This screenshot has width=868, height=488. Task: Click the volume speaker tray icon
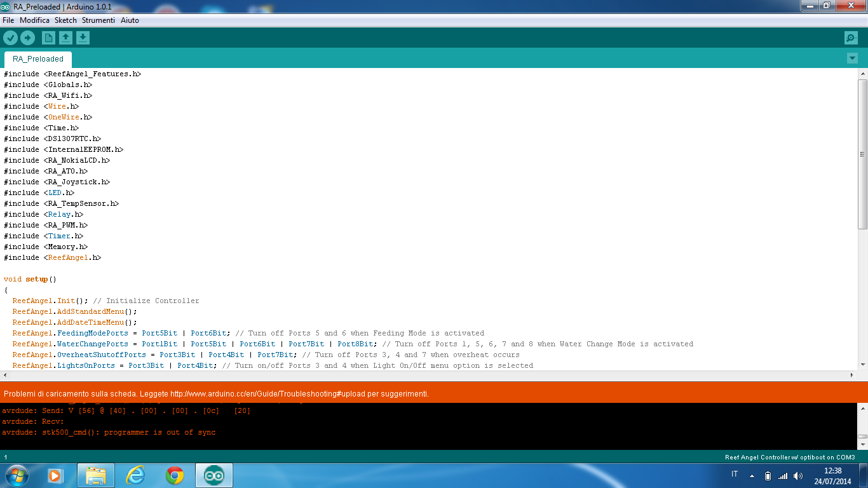tap(798, 475)
